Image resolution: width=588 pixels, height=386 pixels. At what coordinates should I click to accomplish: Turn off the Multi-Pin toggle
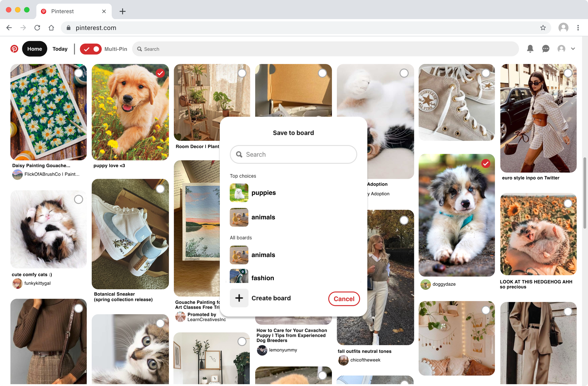(x=91, y=49)
